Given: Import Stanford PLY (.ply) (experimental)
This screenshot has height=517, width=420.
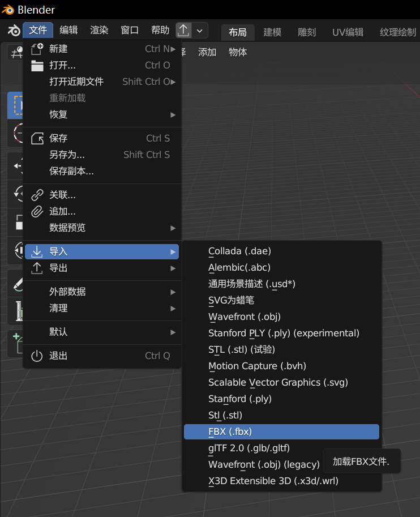Looking at the screenshot, I should [281, 334].
